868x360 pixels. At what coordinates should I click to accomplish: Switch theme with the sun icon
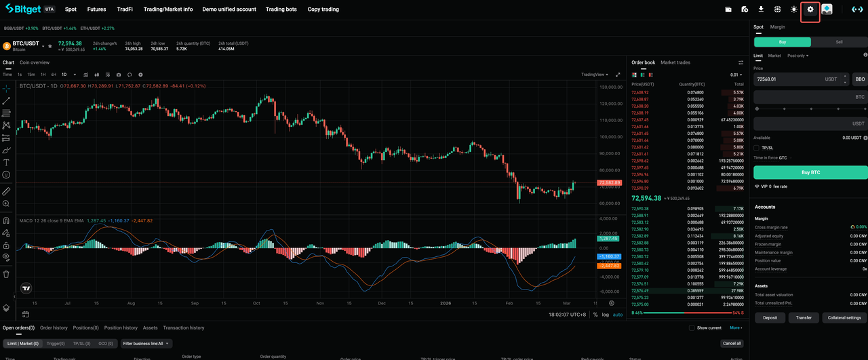(x=793, y=9)
